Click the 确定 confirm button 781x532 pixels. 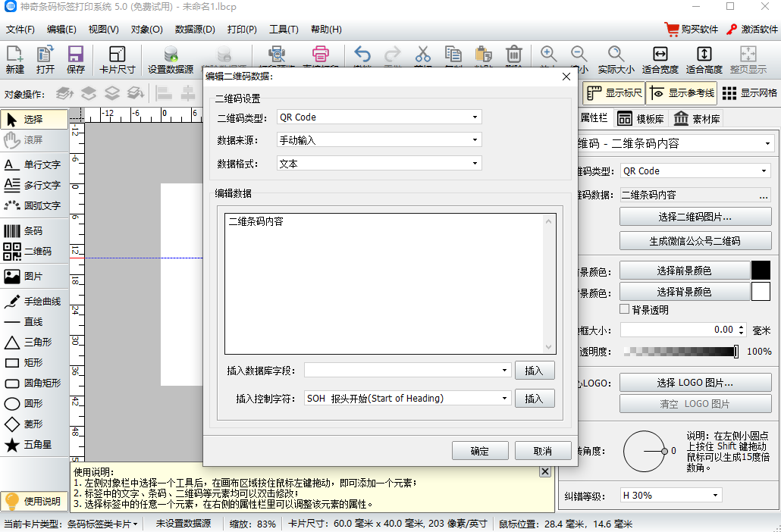[x=480, y=449]
